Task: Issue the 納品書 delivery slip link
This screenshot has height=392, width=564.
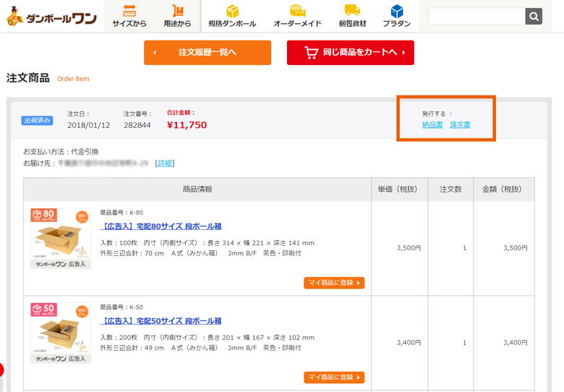Action: tap(432, 125)
